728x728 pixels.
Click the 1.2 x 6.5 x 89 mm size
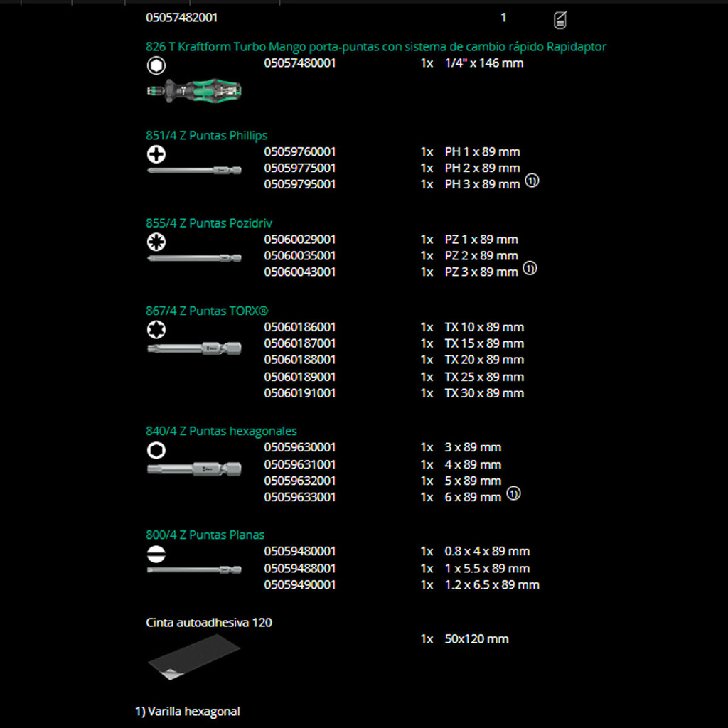(492, 585)
